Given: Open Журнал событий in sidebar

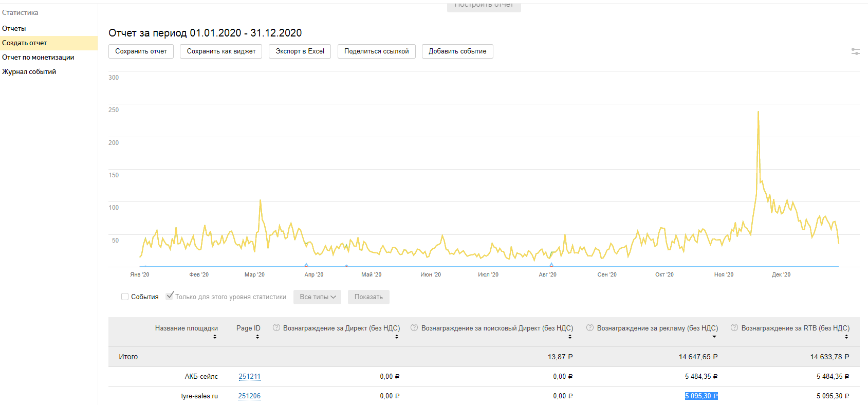Looking at the screenshot, I should [29, 72].
